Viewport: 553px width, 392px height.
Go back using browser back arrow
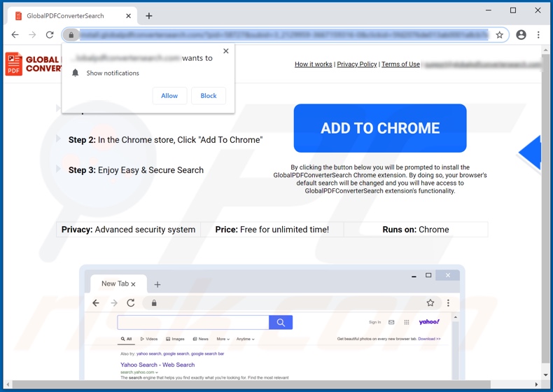pyautogui.click(x=15, y=34)
